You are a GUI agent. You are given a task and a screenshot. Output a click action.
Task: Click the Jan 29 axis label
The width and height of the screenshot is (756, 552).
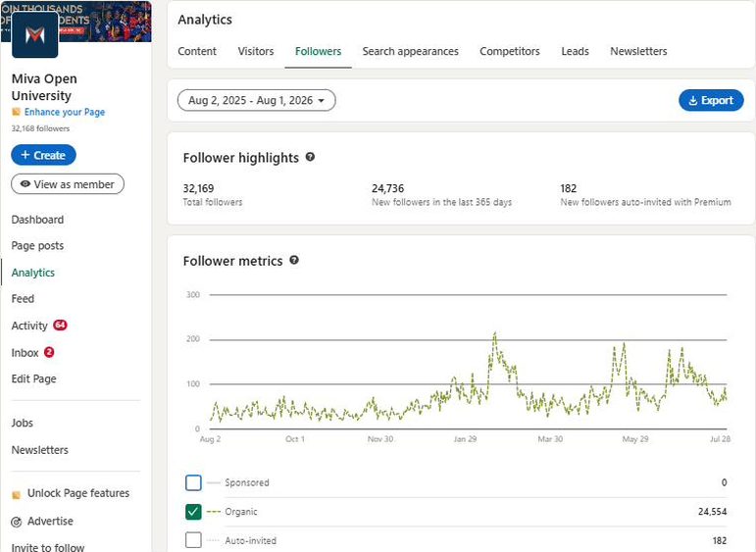[x=465, y=438]
